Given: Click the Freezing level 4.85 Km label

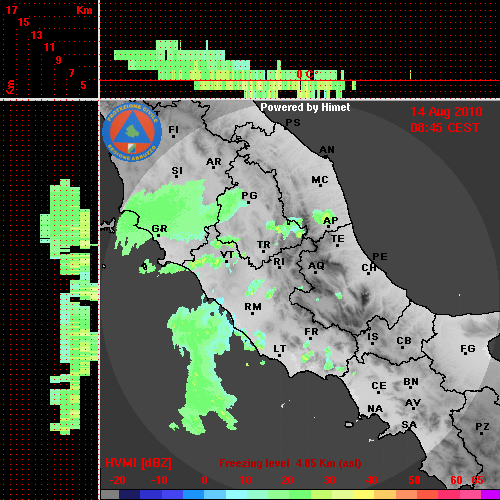Looking at the screenshot, I should pos(290,463).
